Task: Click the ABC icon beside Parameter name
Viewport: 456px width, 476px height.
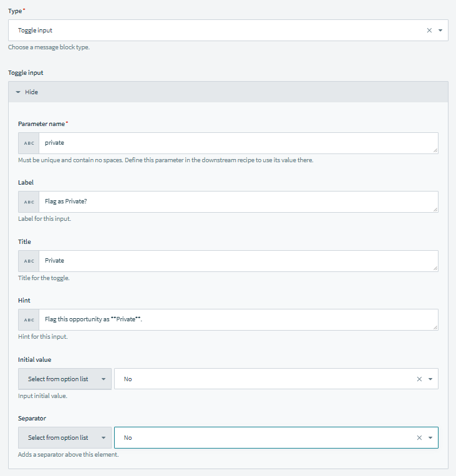Action: click(x=29, y=143)
